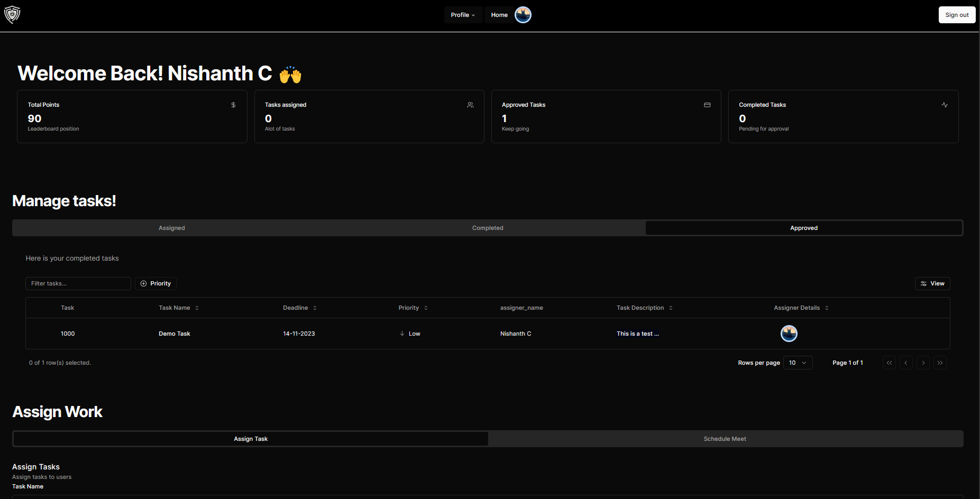Screen dimensions: 980x499
Task: Sort the table by Deadline column
Action: click(300, 308)
